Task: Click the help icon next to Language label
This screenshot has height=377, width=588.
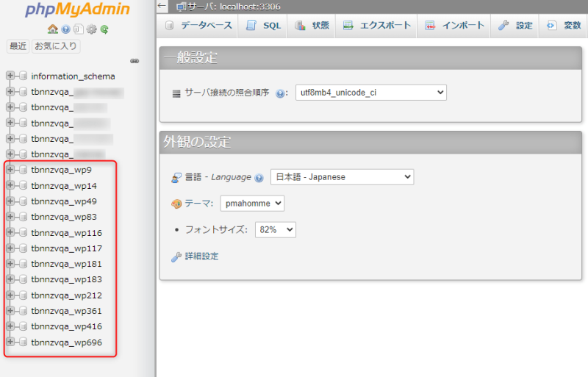Action: point(259,178)
